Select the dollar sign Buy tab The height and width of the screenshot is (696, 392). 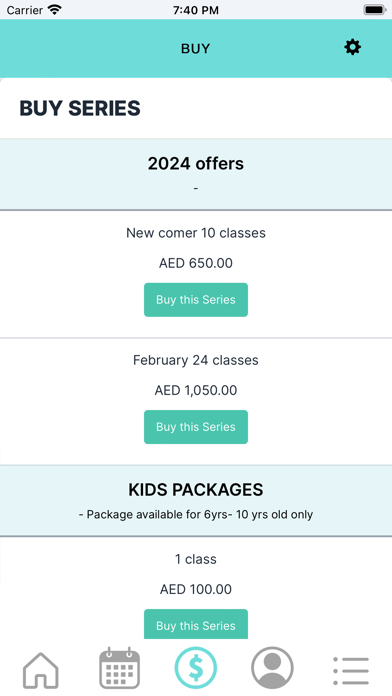[196, 668]
